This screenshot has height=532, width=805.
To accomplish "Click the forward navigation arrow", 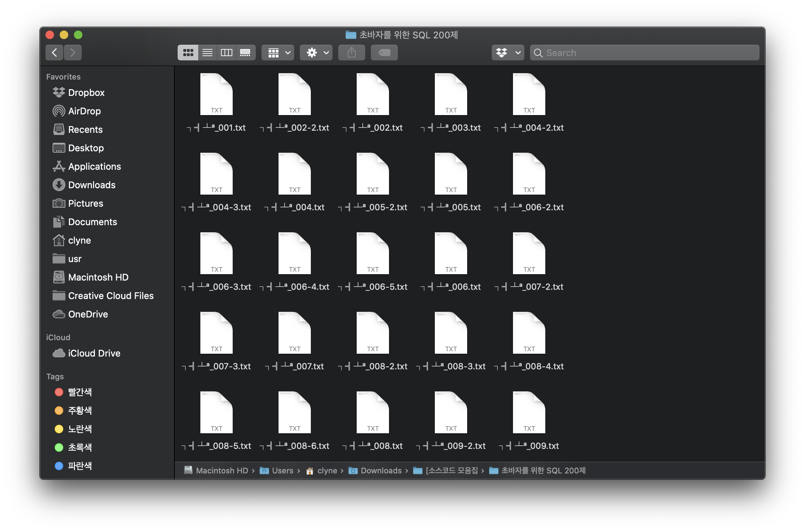I will tap(73, 53).
